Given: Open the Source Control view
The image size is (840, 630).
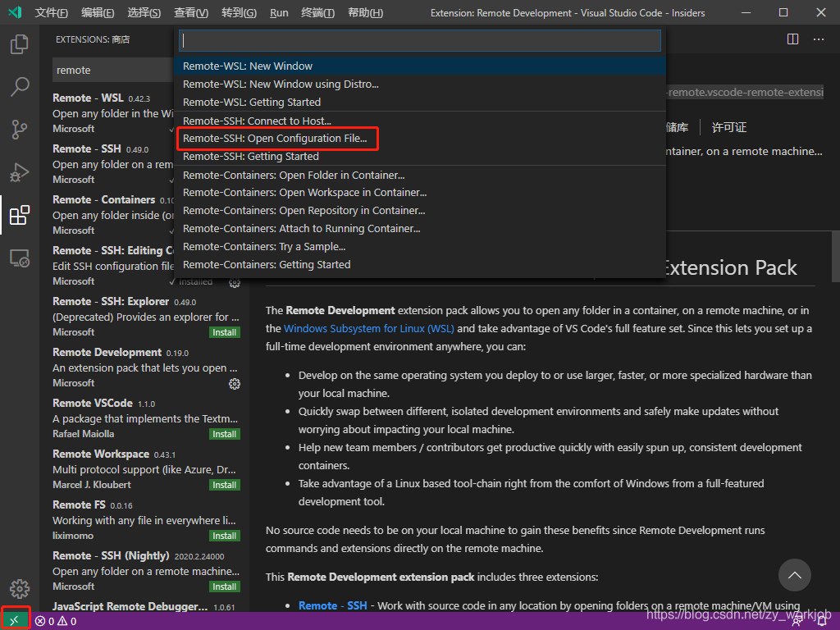Looking at the screenshot, I should (x=20, y=129).
